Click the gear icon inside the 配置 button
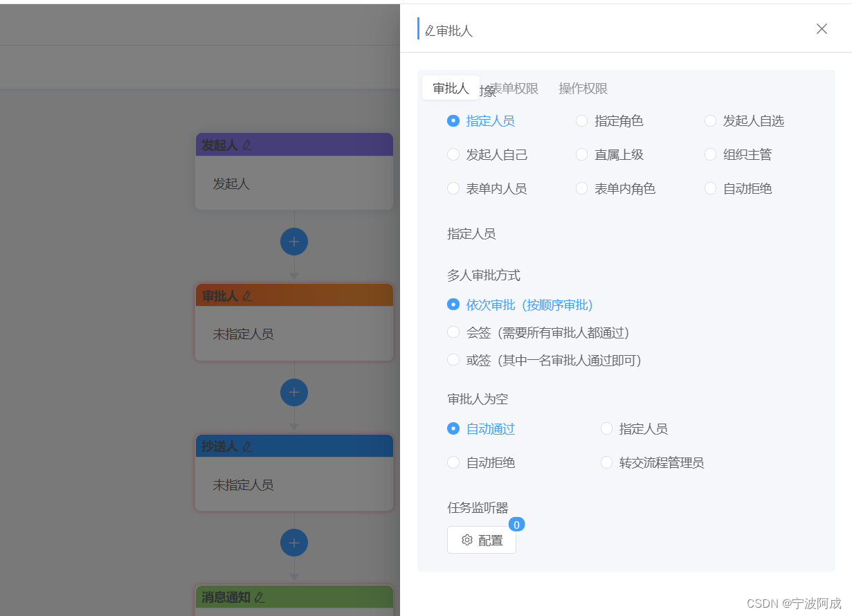 point(467,540)
